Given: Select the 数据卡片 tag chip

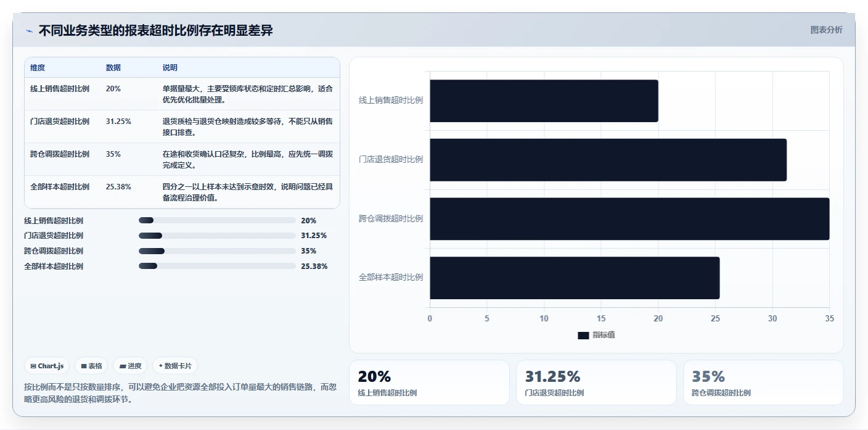Looking at the screenshot, I should coord(175,366).
